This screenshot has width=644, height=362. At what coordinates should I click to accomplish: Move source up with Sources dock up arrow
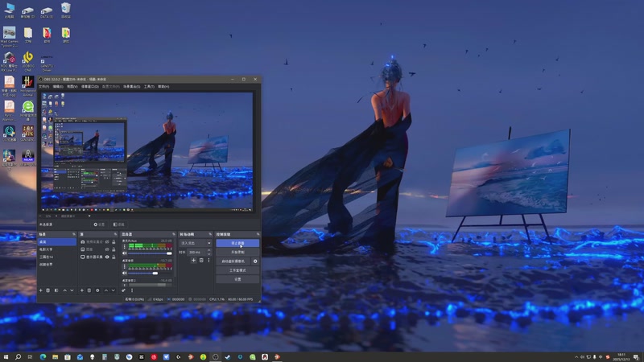click(105, 290)
